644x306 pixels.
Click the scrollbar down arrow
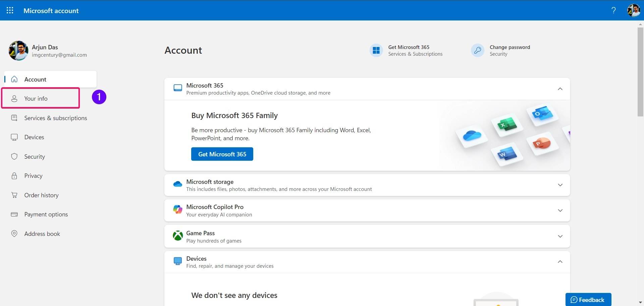click(640, 303)
